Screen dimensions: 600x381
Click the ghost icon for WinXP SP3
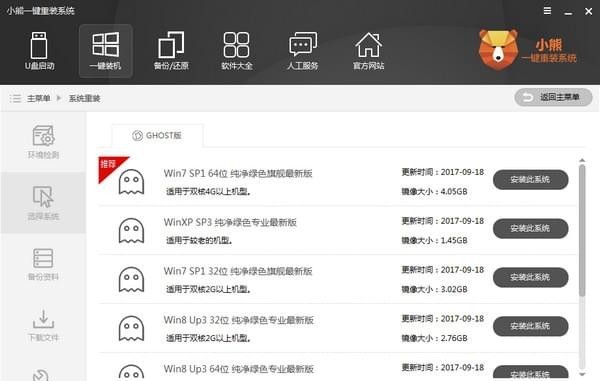[x=131, y=231]
